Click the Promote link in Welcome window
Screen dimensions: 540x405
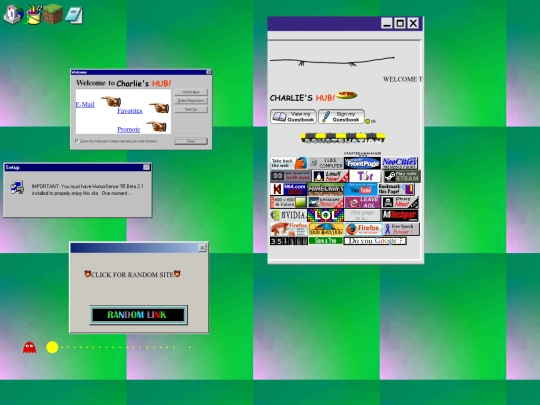pyautogui.click(x=128, y=129)
